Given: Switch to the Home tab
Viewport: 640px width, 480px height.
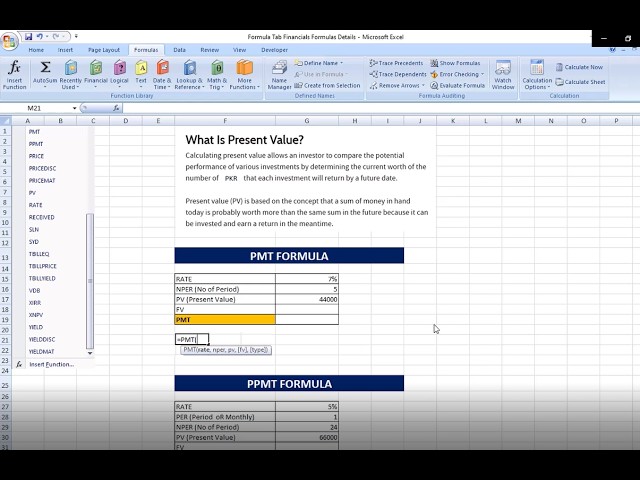Looking at the screenshot, I should point(36,50).
